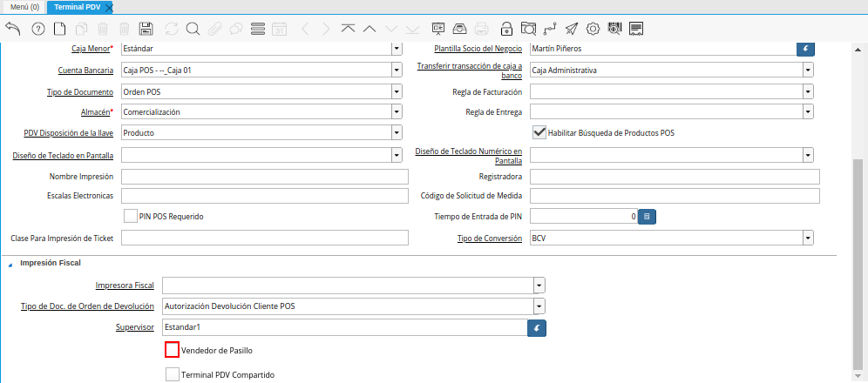Click the printer icon in toolbar
Image resolution: width=868 pixels, height=383 pixels.
pos(482,29)
